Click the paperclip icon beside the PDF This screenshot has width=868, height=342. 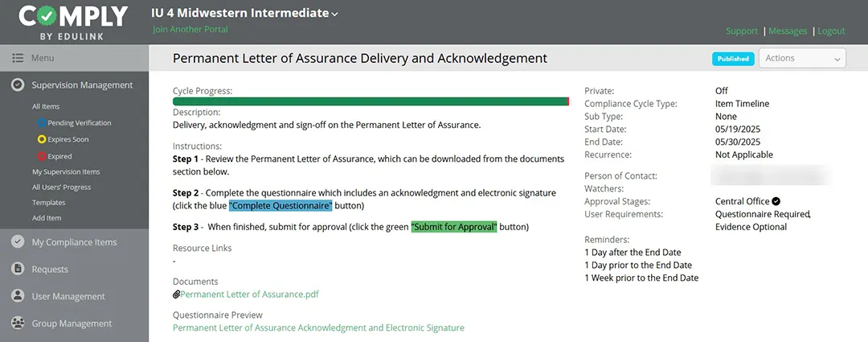[177, 295]
